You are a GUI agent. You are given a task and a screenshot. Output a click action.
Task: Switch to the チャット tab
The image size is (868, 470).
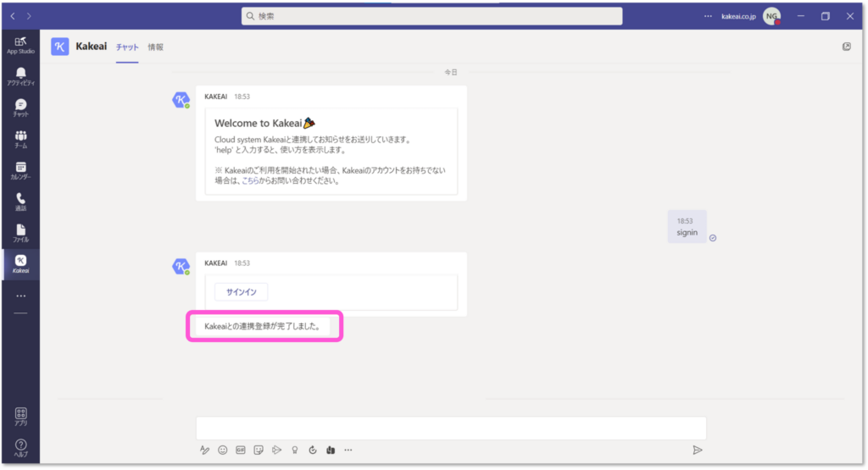point(127,47)
